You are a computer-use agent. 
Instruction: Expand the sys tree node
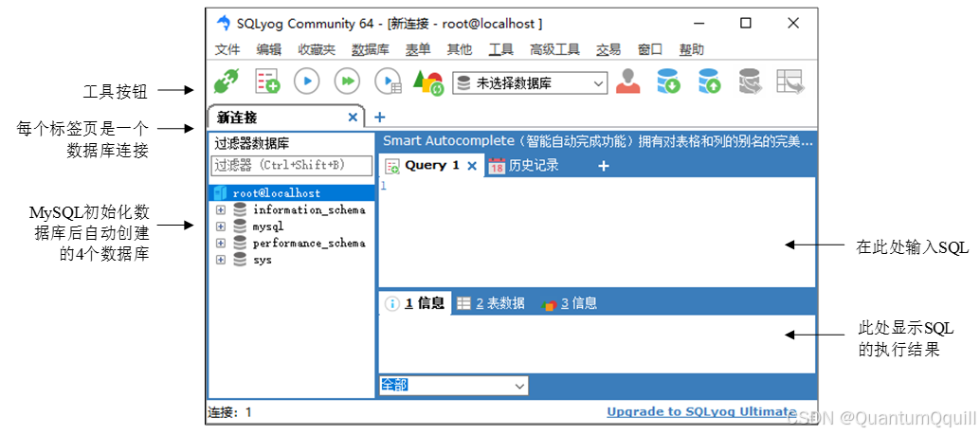[220, 259]
